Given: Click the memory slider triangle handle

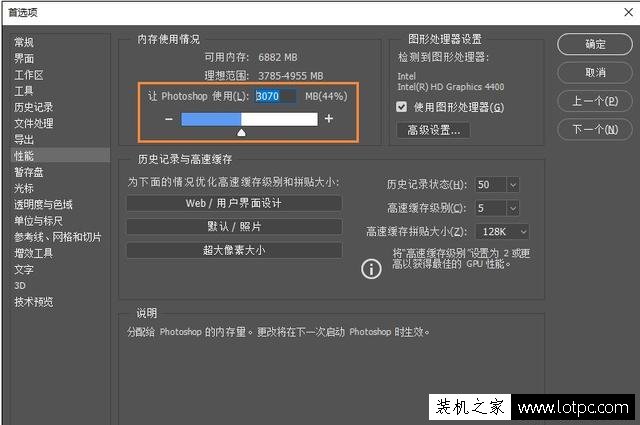Looking at the screenshot, I should click(241, 133).
